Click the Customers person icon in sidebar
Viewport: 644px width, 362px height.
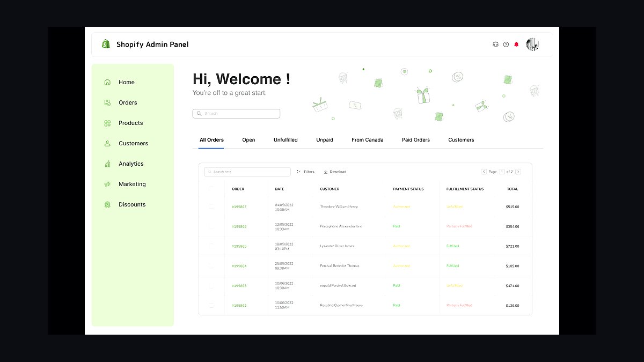point(107,143)
